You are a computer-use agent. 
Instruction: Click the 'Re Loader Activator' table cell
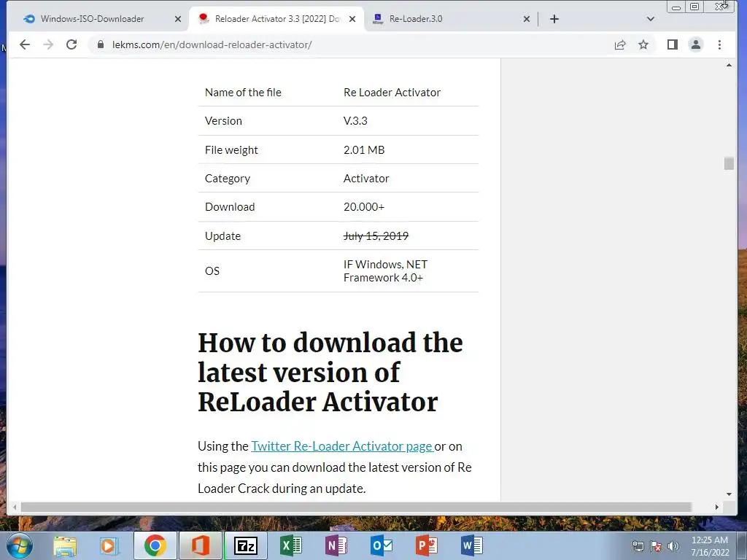pos(392,93)
